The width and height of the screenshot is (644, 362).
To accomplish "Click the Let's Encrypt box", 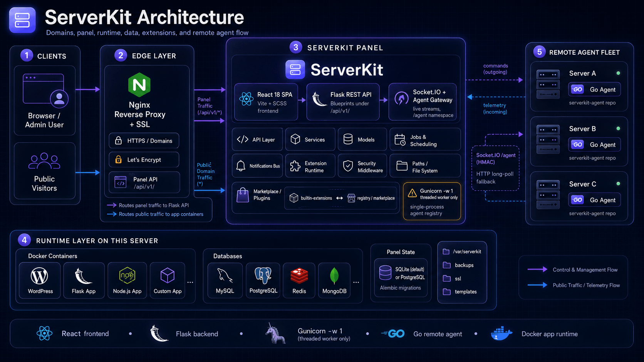I will pos(144,160).
